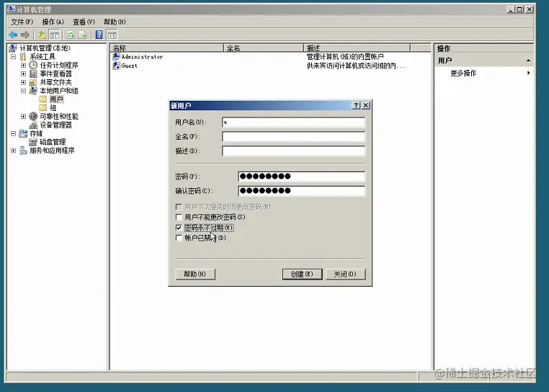
Task: Select the Guest user account icon
Action: click(116, 66)
